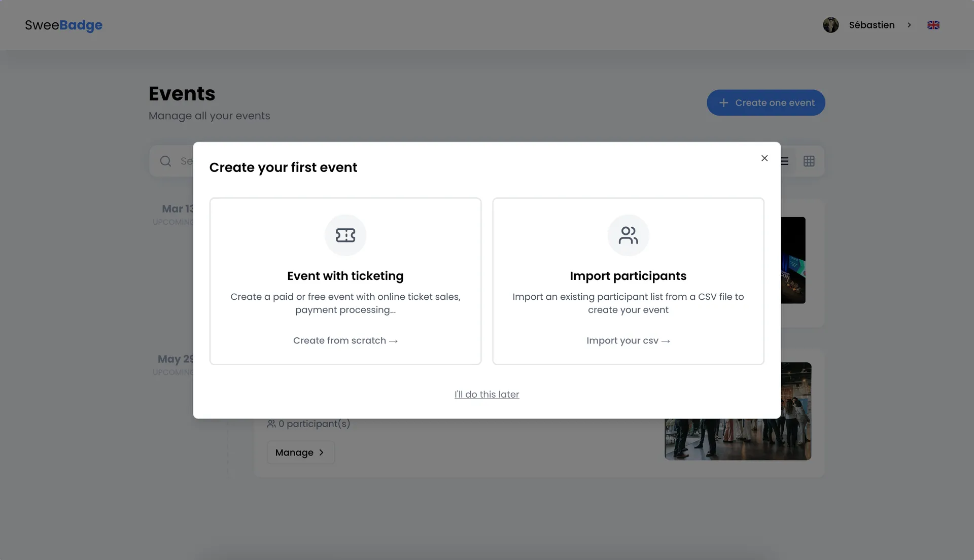Toggle the list view layout for events

pyautogui.click(x=784, y=161)
